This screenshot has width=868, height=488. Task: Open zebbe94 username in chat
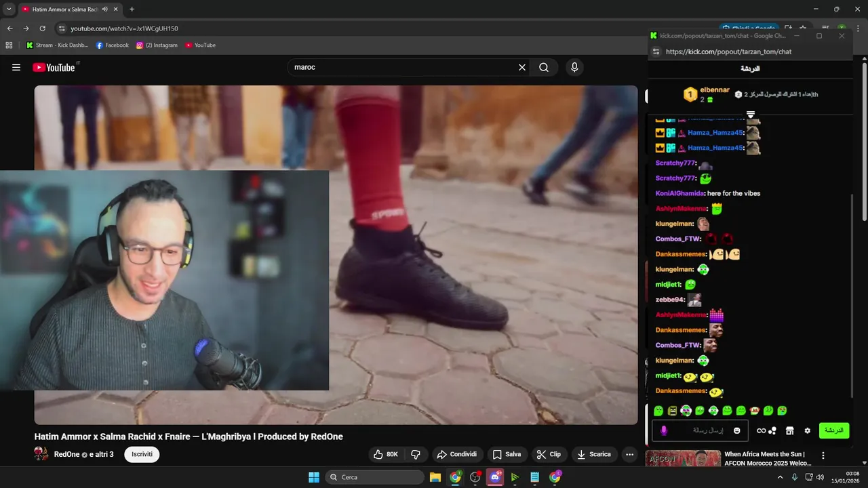pyautogui.click(x=670, y=300)
